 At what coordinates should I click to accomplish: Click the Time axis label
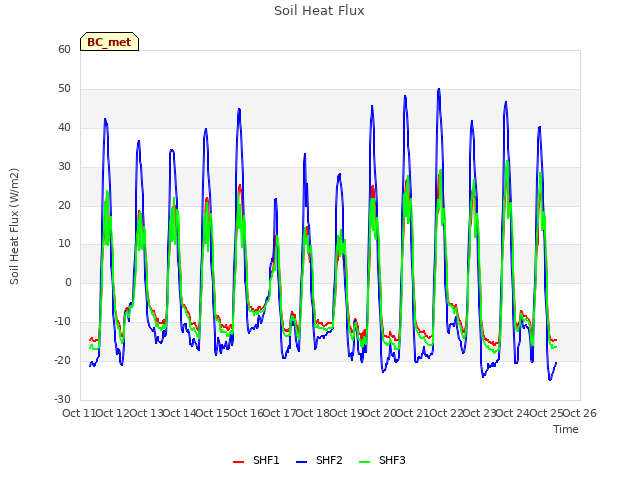pyautogui.click(x=566, y=429)
